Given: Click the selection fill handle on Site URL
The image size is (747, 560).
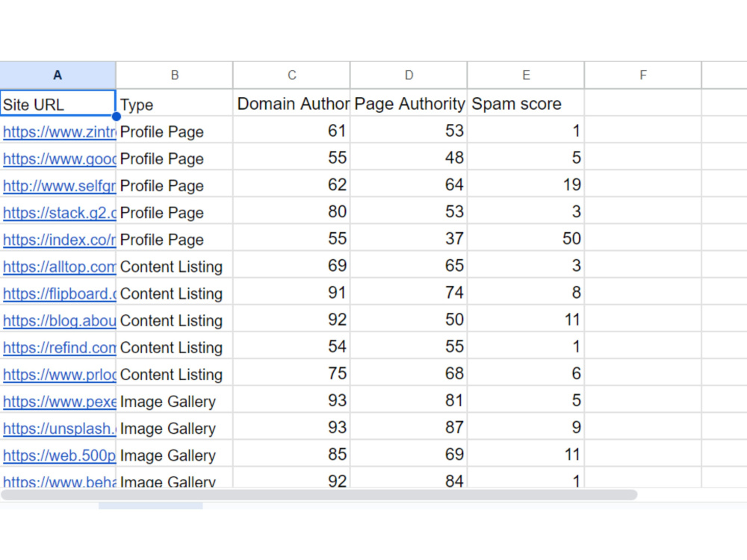Looking at the screenshot, I should (x=116, y=116).
